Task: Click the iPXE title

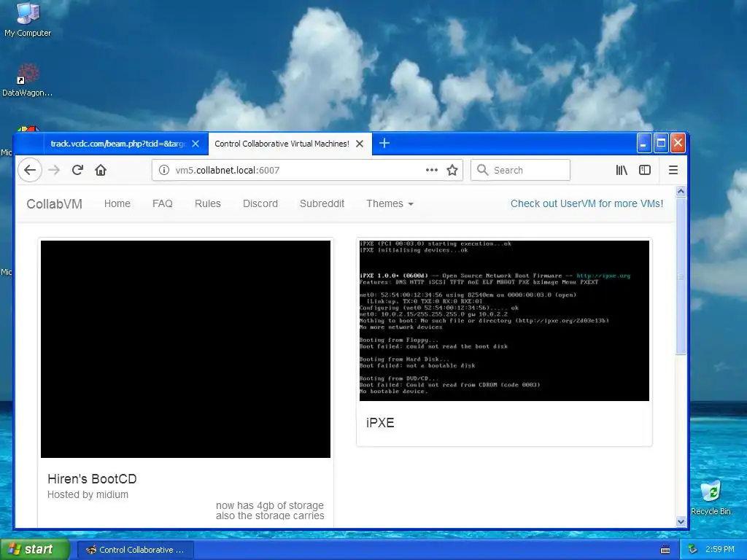Action: (x=380, y=422)
